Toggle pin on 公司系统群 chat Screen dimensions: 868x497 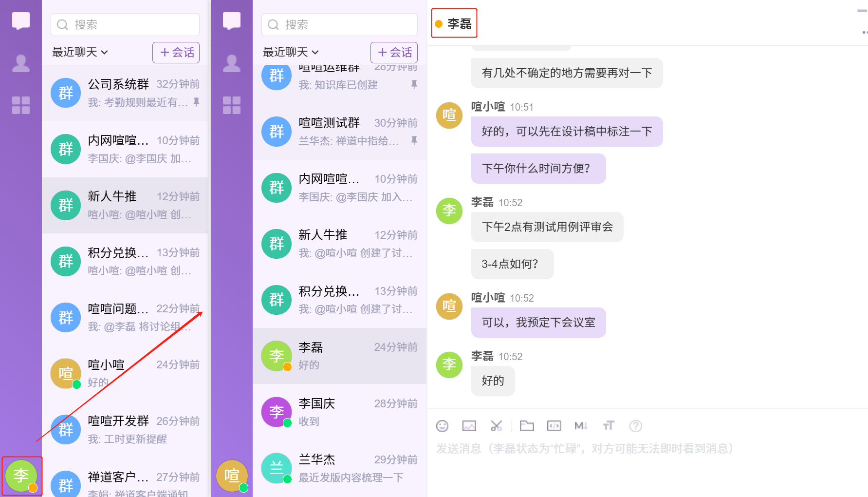(196, 102)
